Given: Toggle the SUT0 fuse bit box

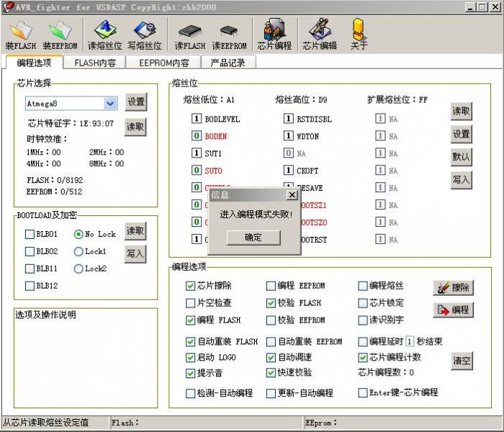Looking at the screenshot, I should [x=197, y=170].
